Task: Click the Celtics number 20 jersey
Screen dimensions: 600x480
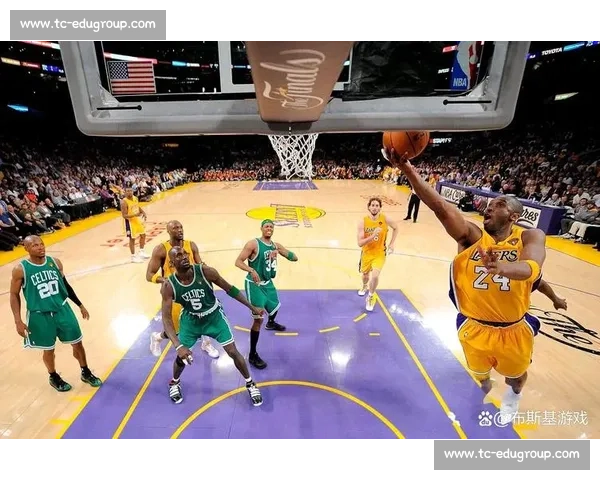Action: click(x=46, y=290)
